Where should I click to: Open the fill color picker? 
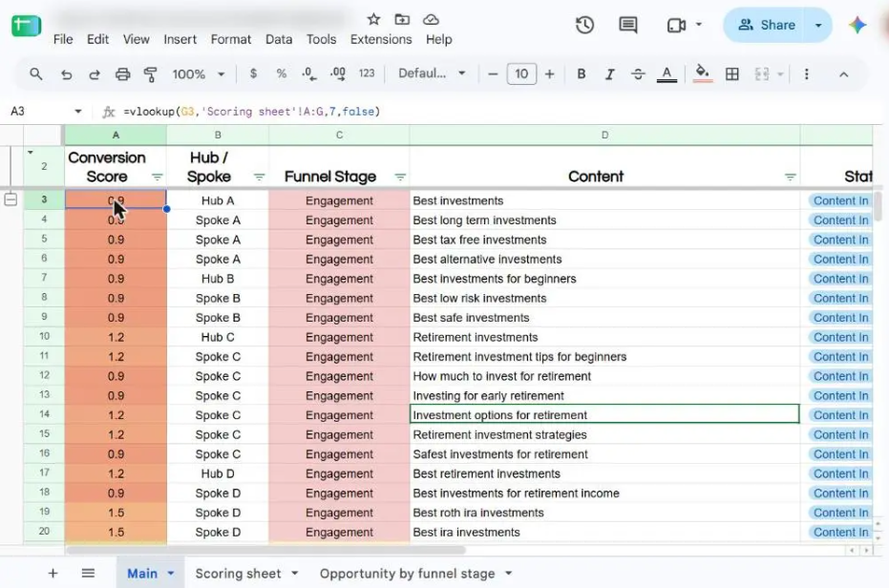click(x=703, y=73)
